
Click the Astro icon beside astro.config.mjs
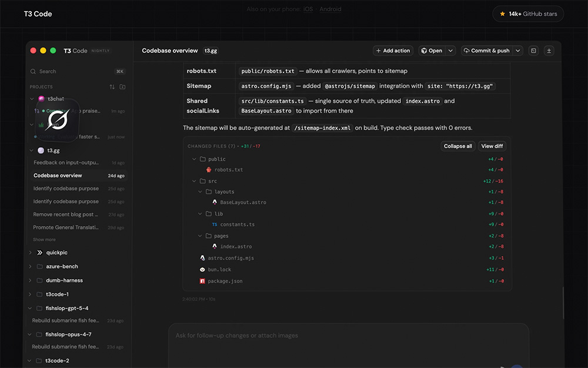(x=202, y=258)
